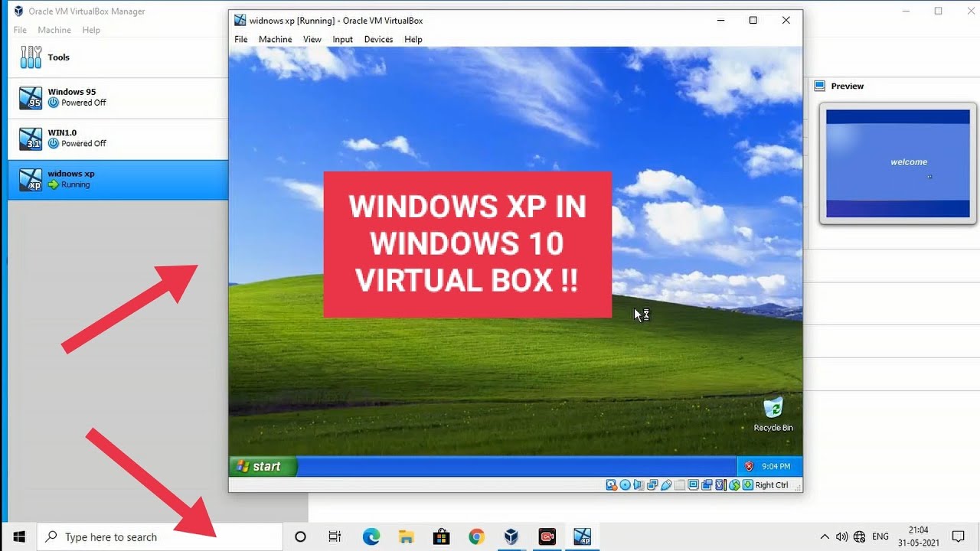The width and height of the screenshot is (980, 551).
Task: Click the volume icon in system tray
Action: (842, 536)
